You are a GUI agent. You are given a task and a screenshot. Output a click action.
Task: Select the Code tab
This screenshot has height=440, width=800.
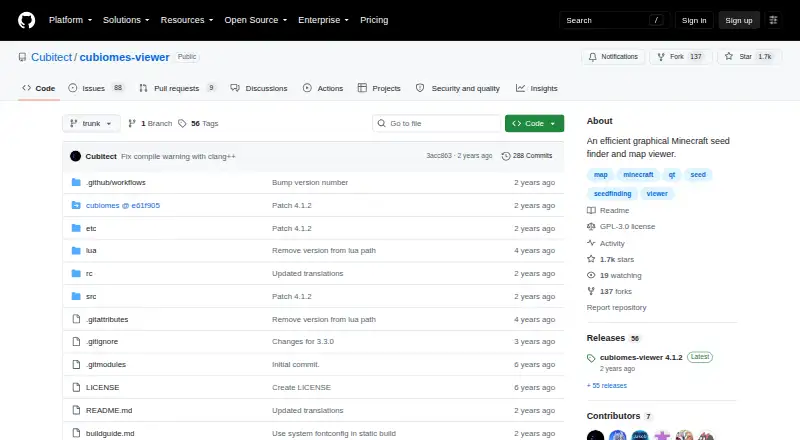[39, 88]
